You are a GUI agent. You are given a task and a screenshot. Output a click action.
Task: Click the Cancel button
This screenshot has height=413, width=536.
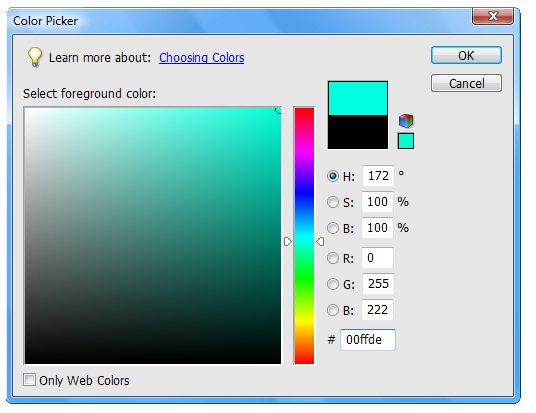tap(466, 83)
